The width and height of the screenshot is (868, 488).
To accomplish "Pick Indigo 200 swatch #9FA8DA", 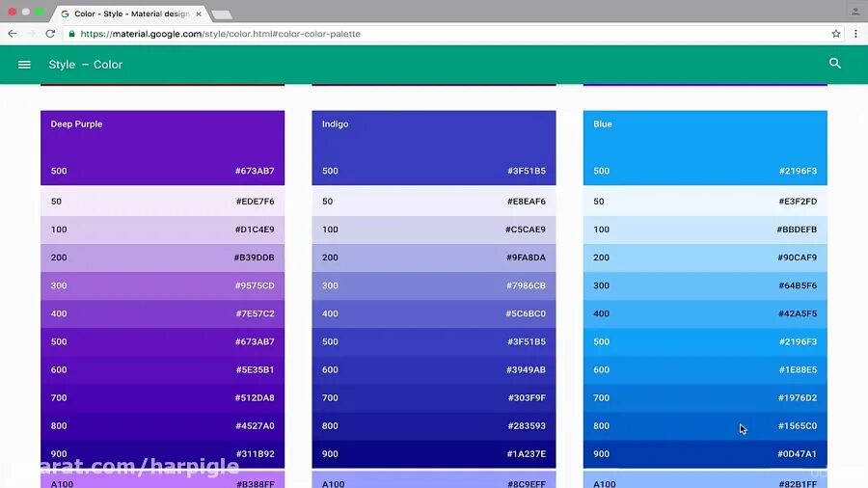I will click(433, 258).
